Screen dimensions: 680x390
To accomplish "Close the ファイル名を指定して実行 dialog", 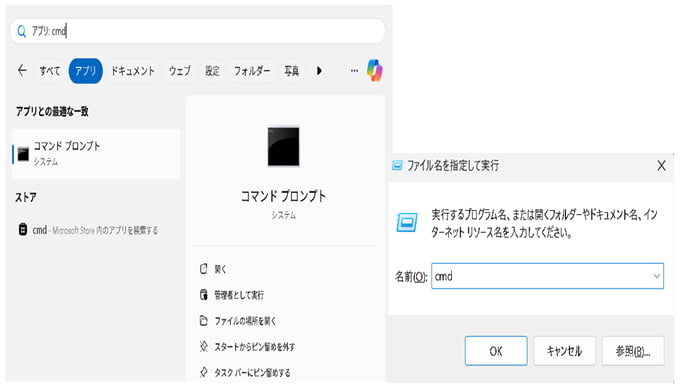I will [661, 165].
